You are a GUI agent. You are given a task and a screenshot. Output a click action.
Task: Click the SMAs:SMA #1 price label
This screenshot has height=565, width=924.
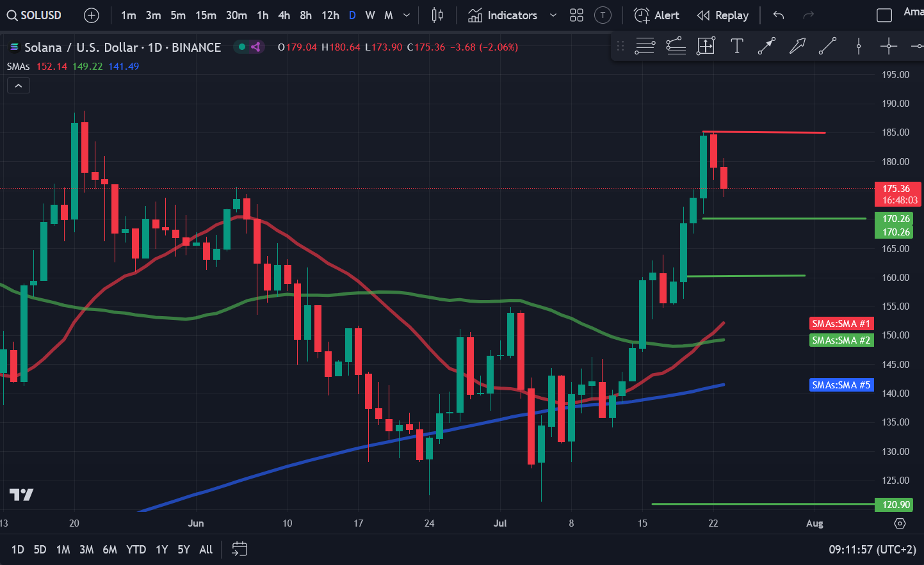(841, 324)
